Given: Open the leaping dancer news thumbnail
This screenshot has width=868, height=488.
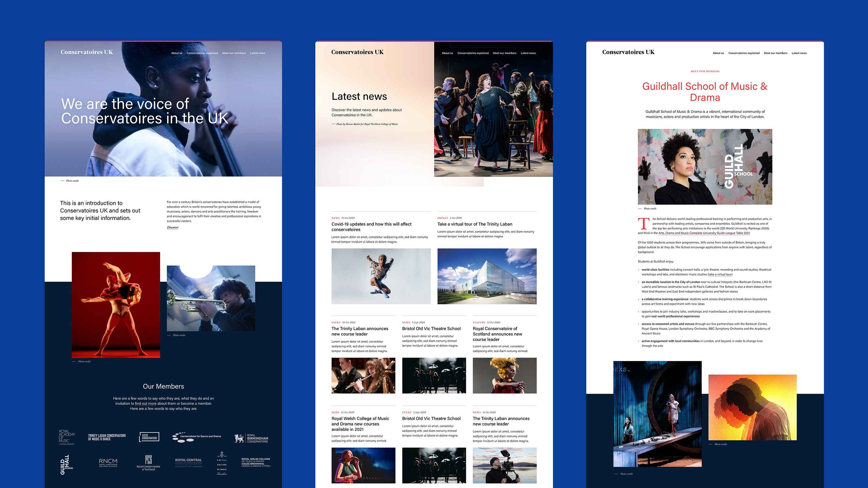Looking at the screenshot, I should [x=381, y=276].
